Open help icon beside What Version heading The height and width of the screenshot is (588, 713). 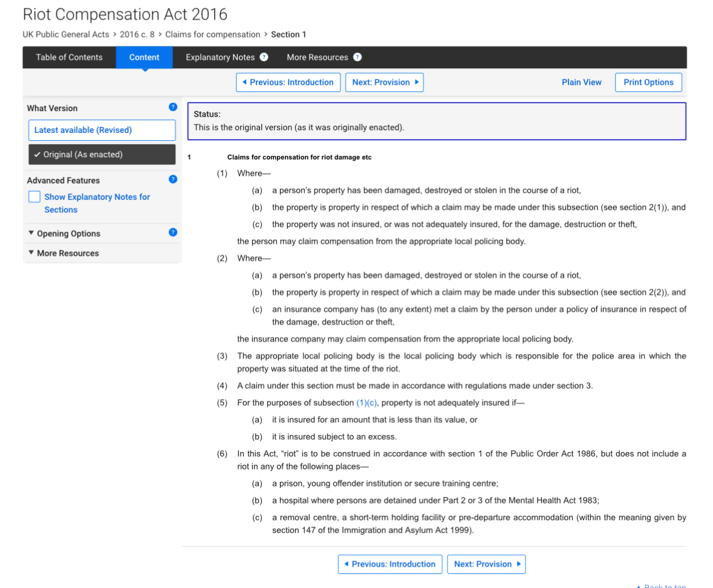click(173, 108)
